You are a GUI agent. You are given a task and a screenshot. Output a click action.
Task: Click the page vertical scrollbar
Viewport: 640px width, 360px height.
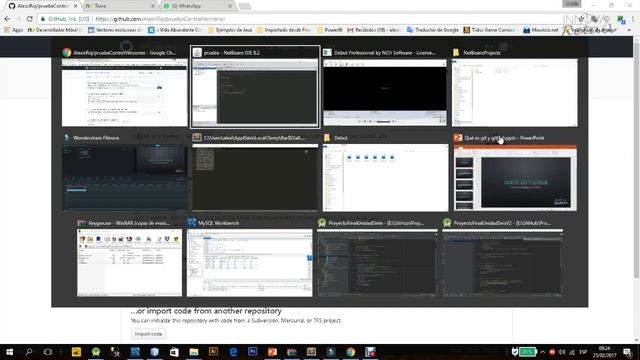pyautogui.click(x=637, y=159)
